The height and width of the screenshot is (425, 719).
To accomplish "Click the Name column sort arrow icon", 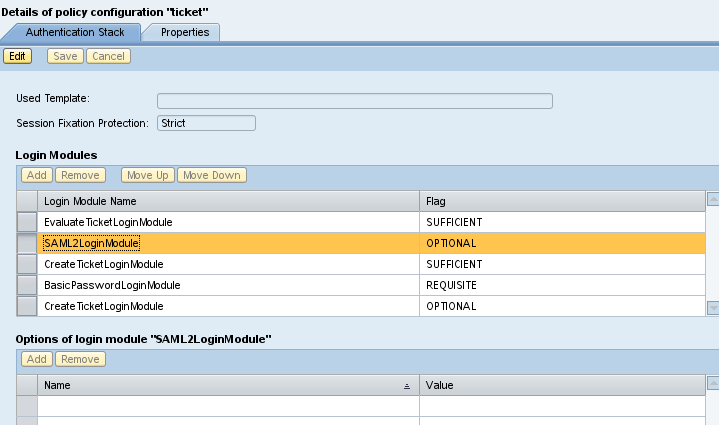I will click(x=406, y=385).
